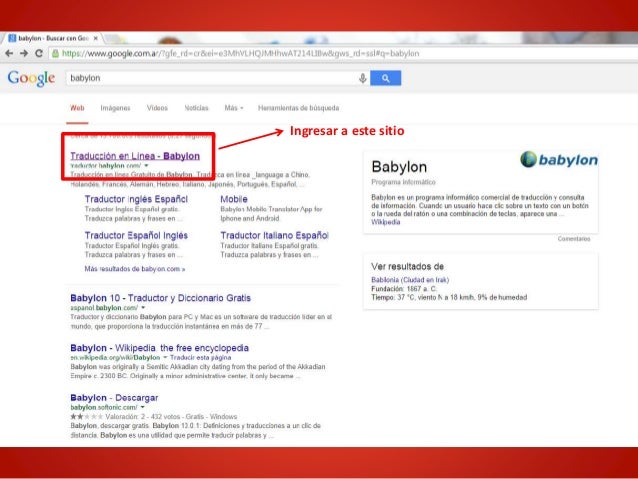Screen dimensions: 638x479
Task: Expand arrow next to traductor.babylon.com URL
Action: coord(146,166)
